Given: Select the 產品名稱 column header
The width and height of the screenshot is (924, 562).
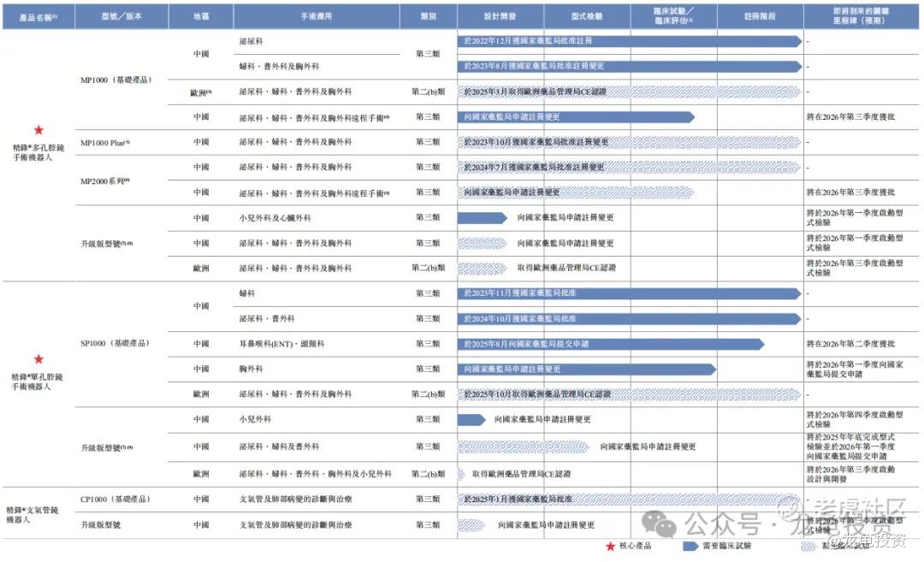Looking at the screenshot, I should 38,17.
